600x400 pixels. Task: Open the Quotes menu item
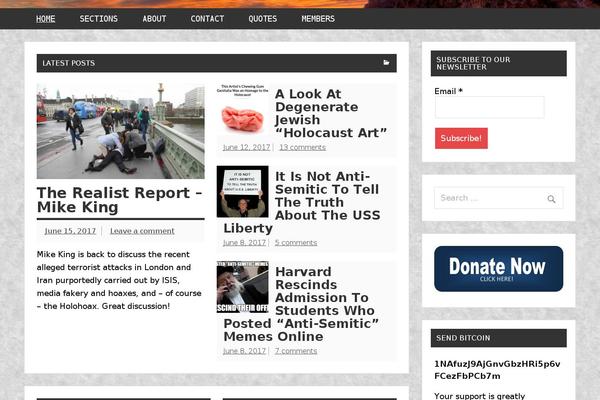(262, 19)
